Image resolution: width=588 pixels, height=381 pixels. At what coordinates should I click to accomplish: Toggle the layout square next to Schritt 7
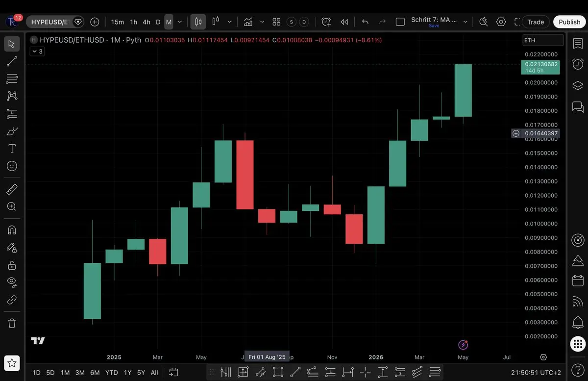point(400,22)
